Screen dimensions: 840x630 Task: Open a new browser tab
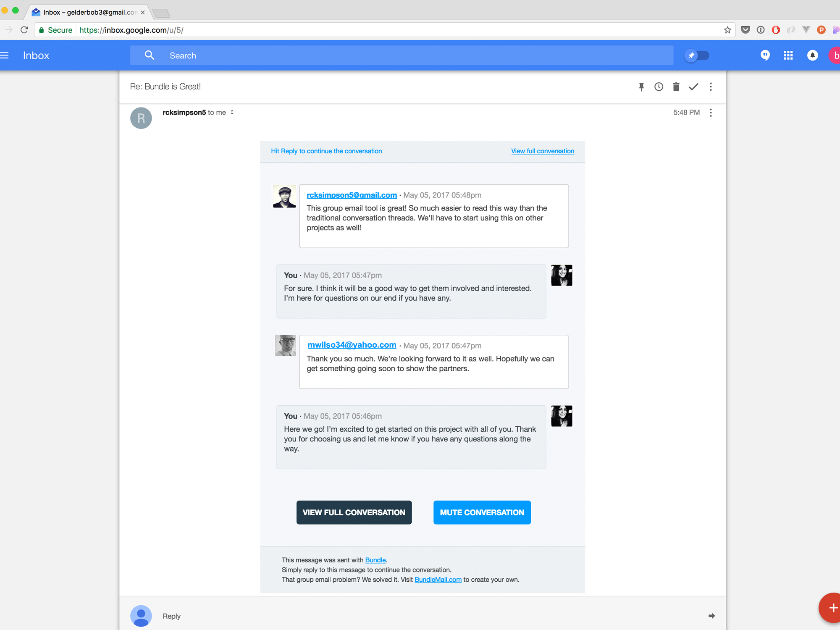coord(161,13)
